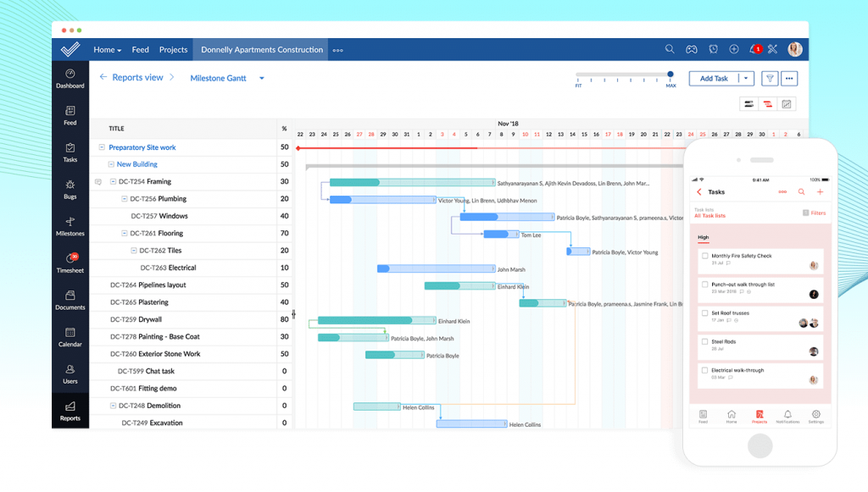Open comment icon beside DC-T254 Framing
The width and height of the screenshot is (868, 492).
tap(98, 182)
